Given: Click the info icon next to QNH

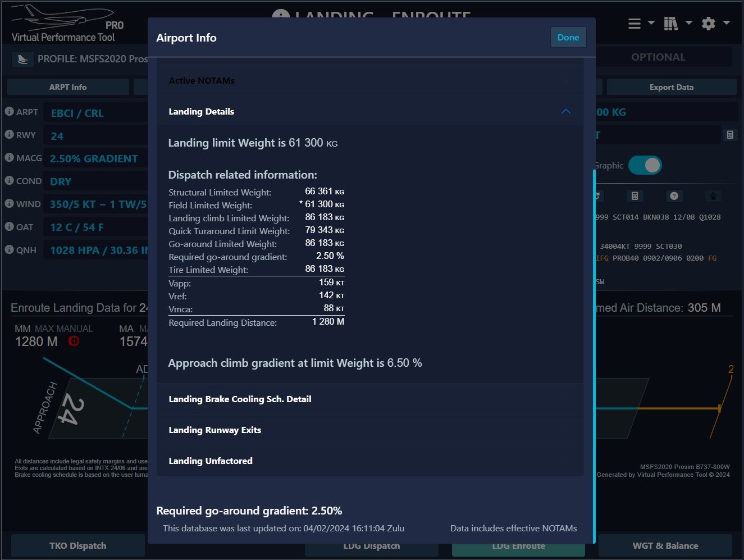Looking at the screenshot, I should (x=9, y=249).
